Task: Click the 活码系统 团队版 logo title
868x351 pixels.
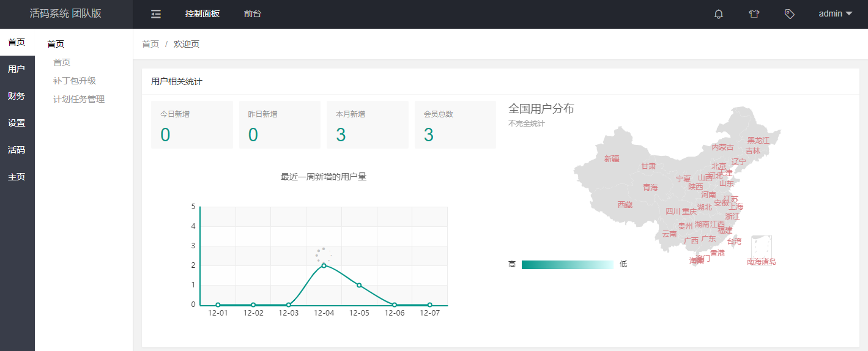Action: (x=66, y=13)
